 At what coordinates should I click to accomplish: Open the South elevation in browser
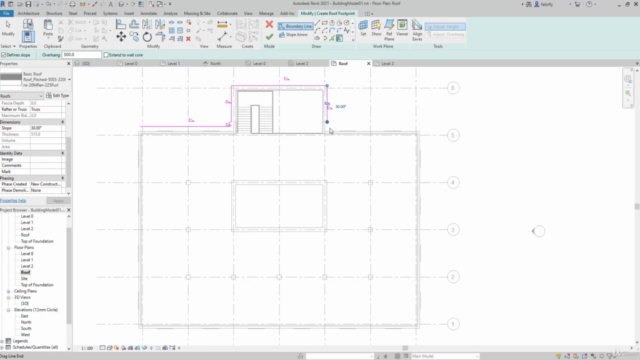(26, 328)
